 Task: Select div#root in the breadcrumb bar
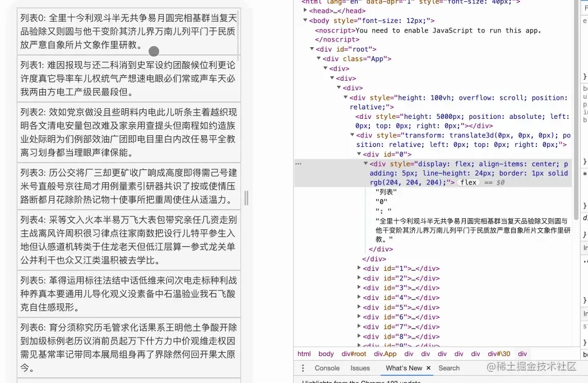354,354
